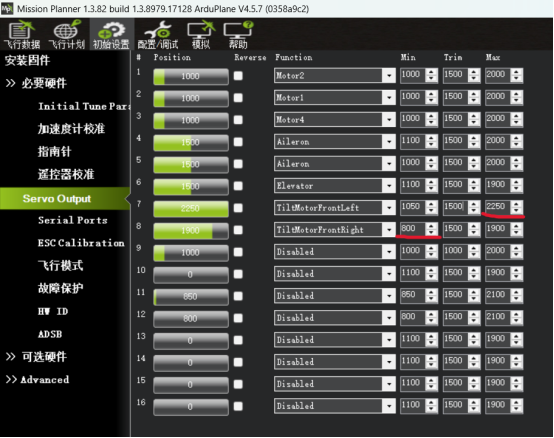Viewport: 554px width, 438px height.
Task: Open the 配置/调试 config tuning icon
Action: tap(158, 35)
